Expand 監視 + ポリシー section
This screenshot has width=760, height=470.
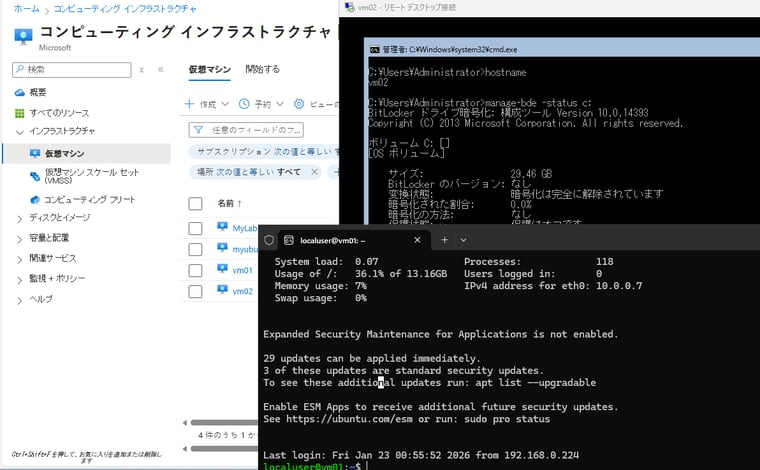19,280
